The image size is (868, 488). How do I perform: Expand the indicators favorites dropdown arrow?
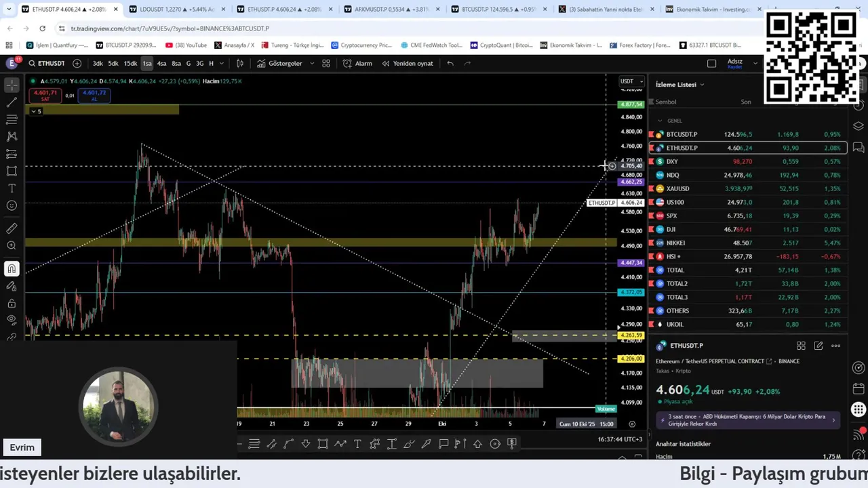point(312,63)
